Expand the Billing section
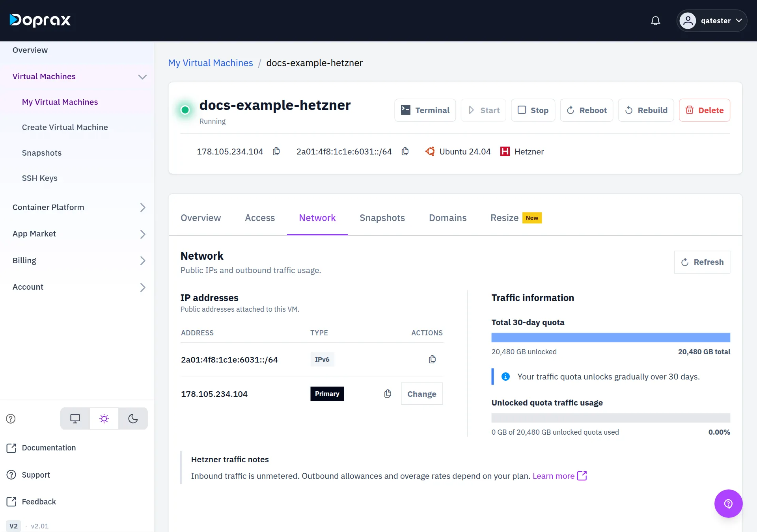This screenshot has height=532, width=757. click(x=143, y=261)
